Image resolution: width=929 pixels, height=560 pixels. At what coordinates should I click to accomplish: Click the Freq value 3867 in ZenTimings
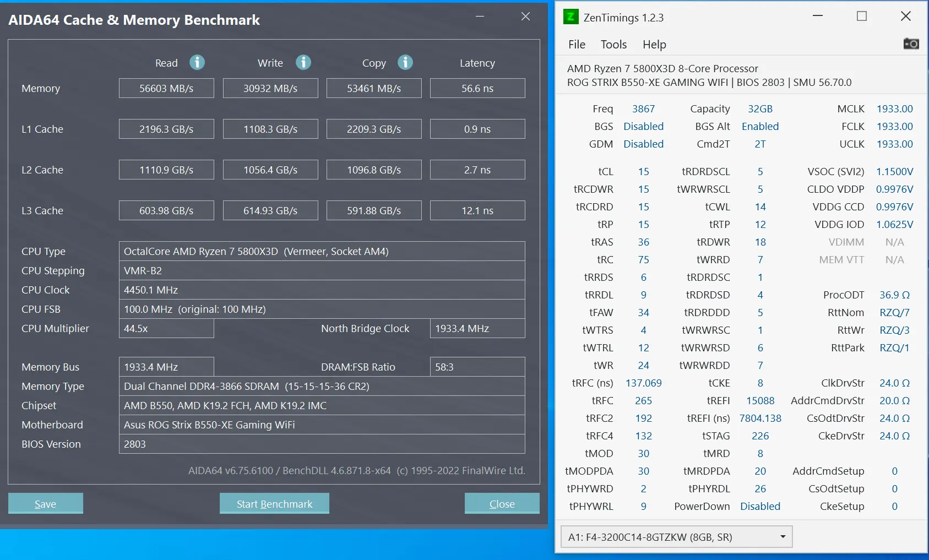(x=643, y=109)
